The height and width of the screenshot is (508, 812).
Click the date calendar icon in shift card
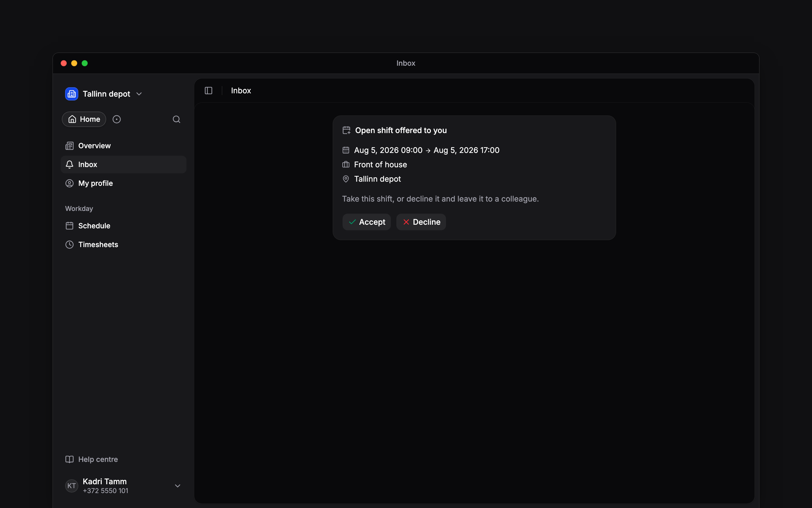[x=346, y=150]
